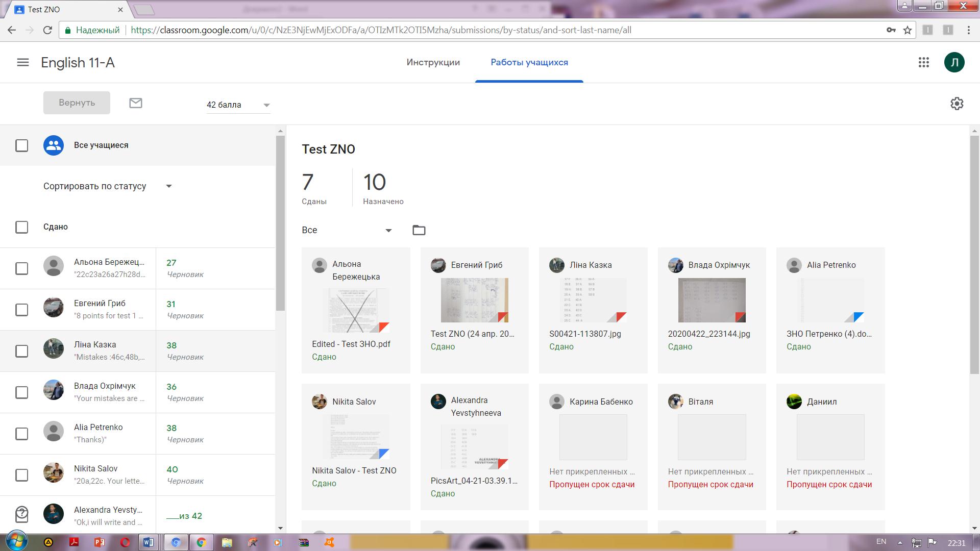The height and width of the screenshot is (551, 980).
Task: Select all students checkbox
Action: pyautogui.click(x=21, y=145)
